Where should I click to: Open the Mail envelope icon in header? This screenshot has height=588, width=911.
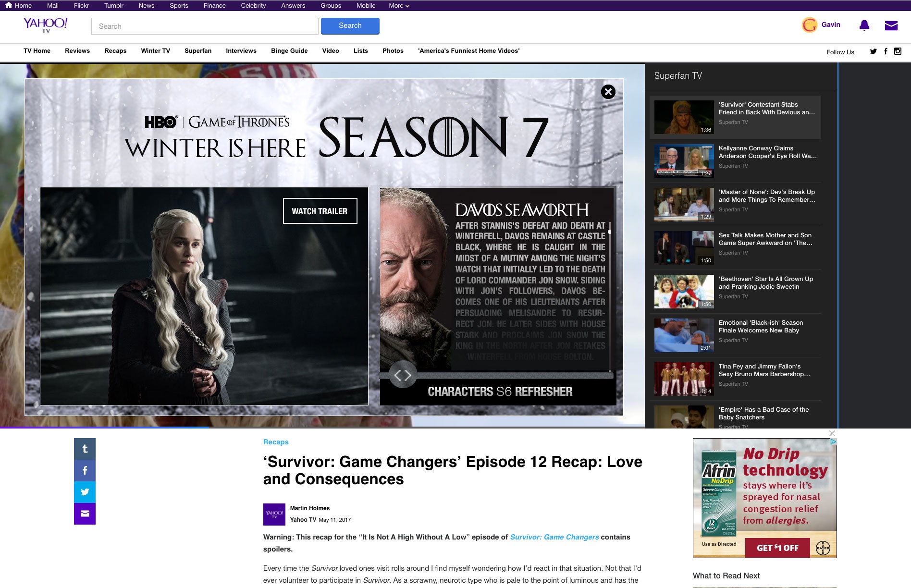[x=891, y=25]
